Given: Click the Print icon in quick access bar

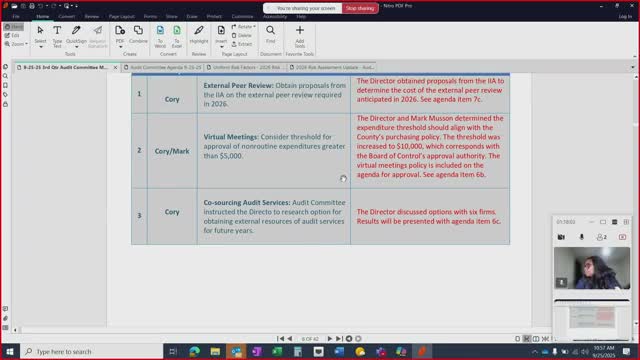Looking at the screenshot, I should (32, 6).
